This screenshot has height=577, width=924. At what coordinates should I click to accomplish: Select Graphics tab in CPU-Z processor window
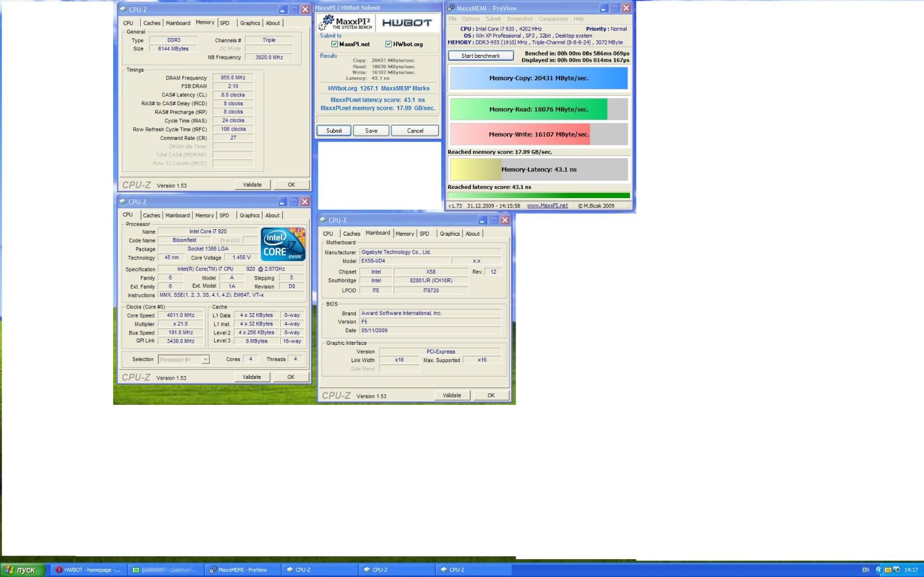click(249, 215)
